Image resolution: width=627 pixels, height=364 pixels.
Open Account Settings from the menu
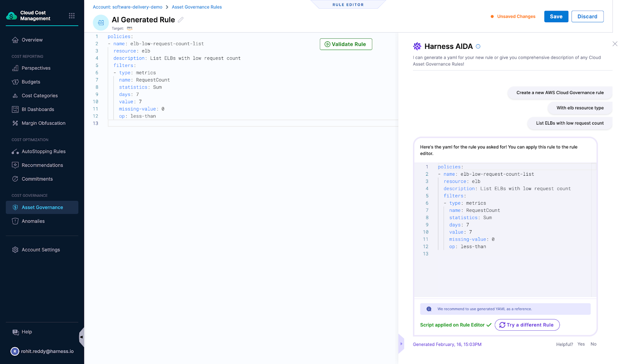[15, 249]
